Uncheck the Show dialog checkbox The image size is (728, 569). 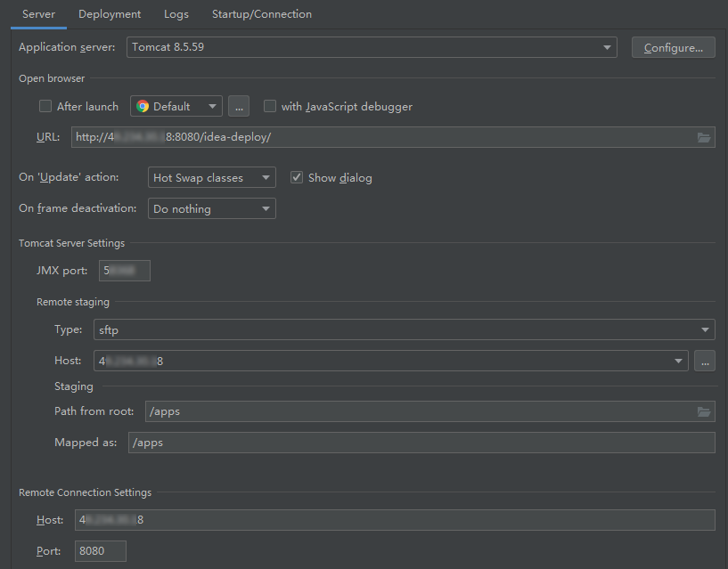click(x=298, y=178)
